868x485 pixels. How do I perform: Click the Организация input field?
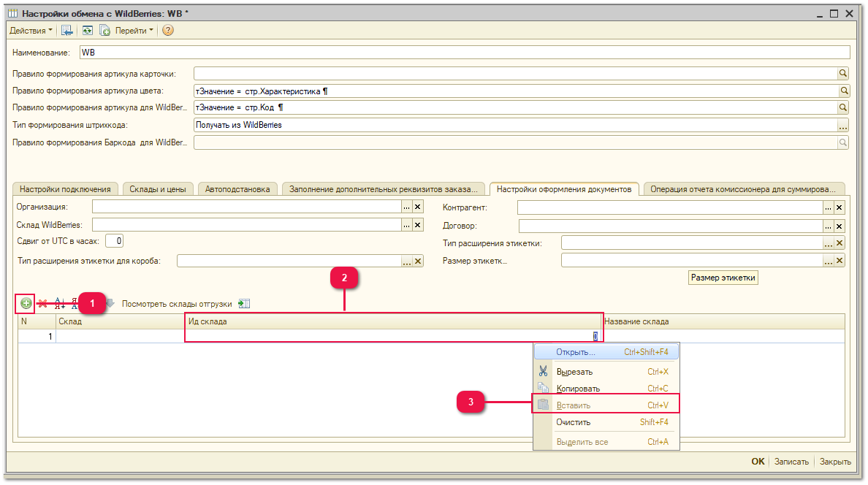247,207
